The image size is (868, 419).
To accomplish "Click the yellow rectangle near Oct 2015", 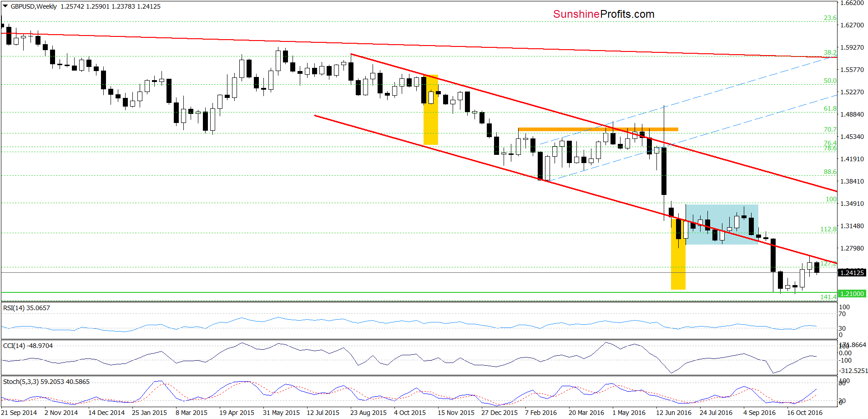I will [431, 110].
